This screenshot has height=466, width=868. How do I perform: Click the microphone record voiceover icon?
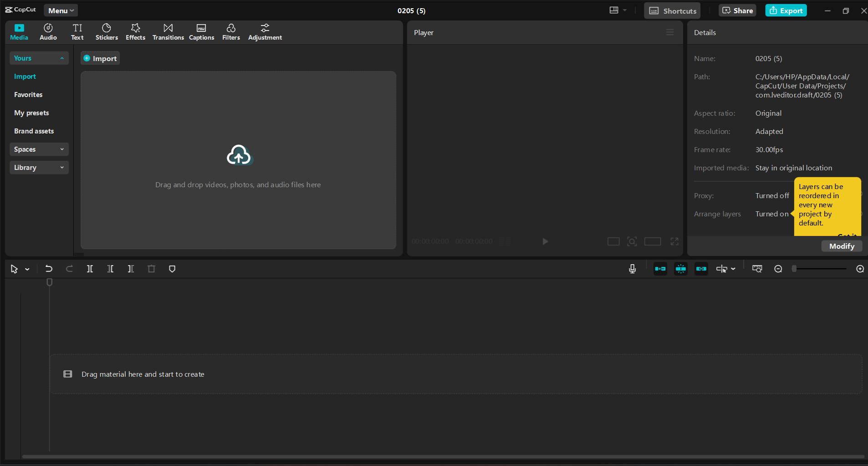point(632,269)
